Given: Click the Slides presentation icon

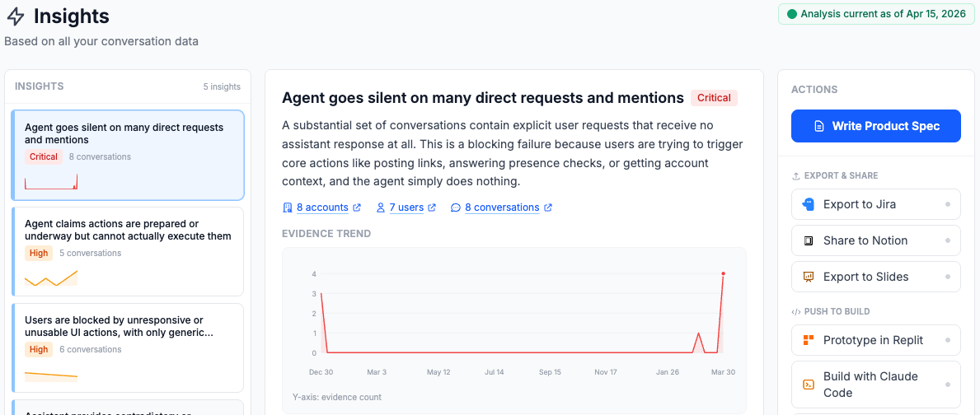Looking at the screenshot, I should 808,277.
